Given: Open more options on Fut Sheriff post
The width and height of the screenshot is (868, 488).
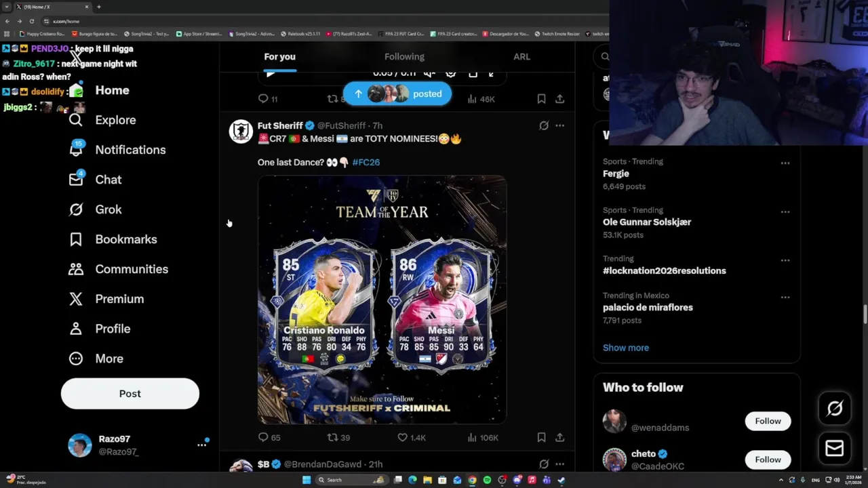Looking at the screenshot, I should coord(559,125).
